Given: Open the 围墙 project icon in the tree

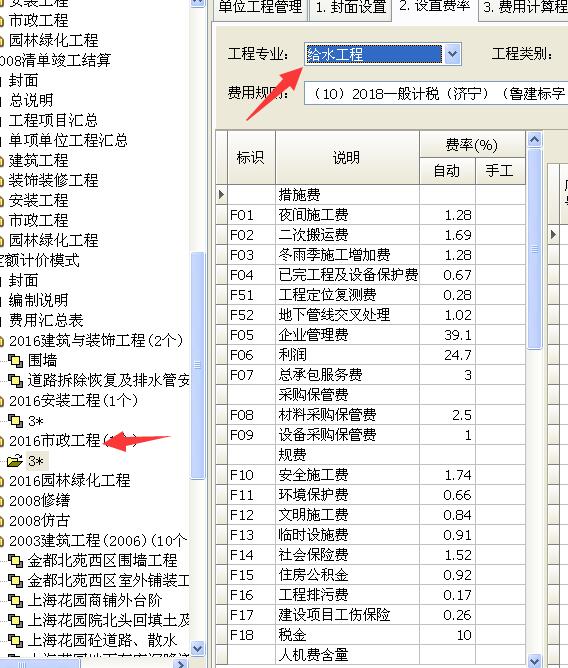Looking at the screenshot, I should (15, 361).
